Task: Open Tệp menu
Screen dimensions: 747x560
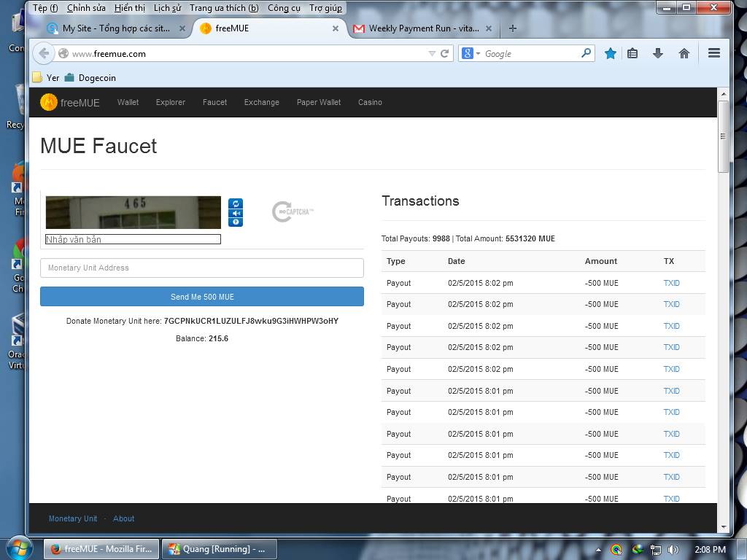Action: point(45,7)
